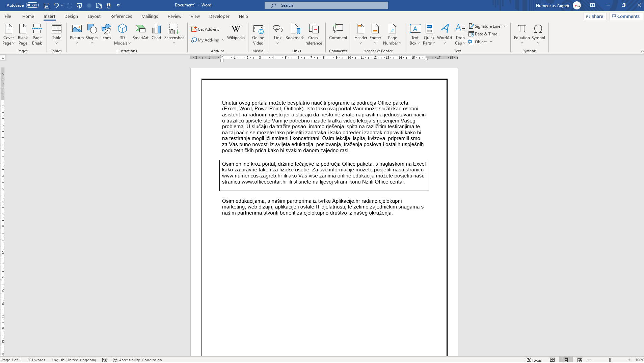The image size is (644, 363).
Task: Switch to Print Layout view in status bar
Action: [566, 360]
